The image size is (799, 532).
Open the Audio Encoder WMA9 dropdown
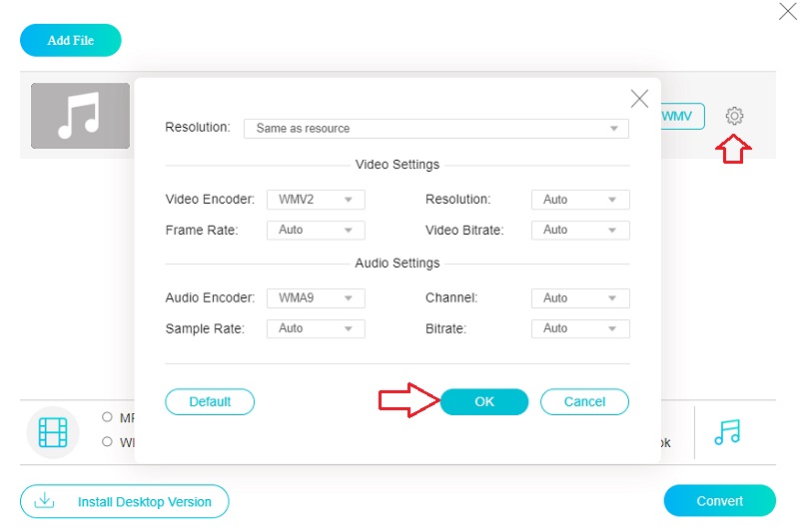(315, 298)
